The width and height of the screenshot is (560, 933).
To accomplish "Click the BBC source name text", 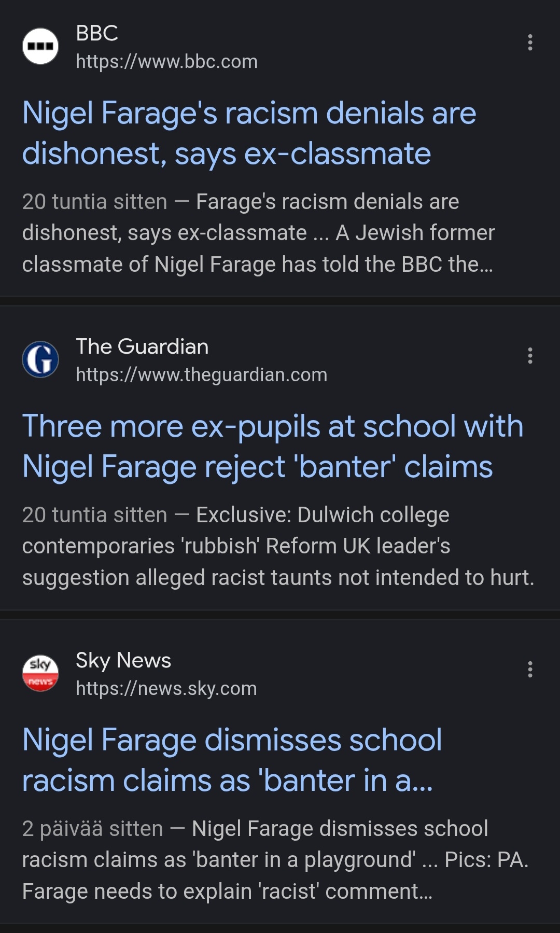I will click(97, 33).
